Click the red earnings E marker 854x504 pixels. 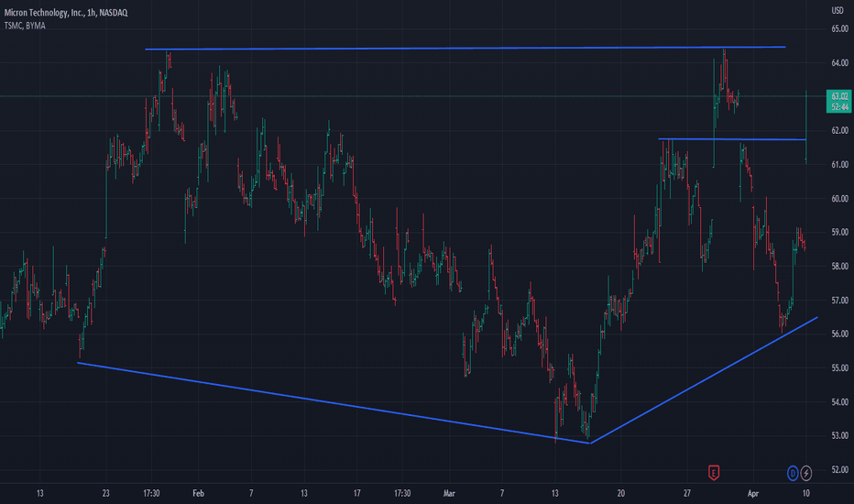713,473
